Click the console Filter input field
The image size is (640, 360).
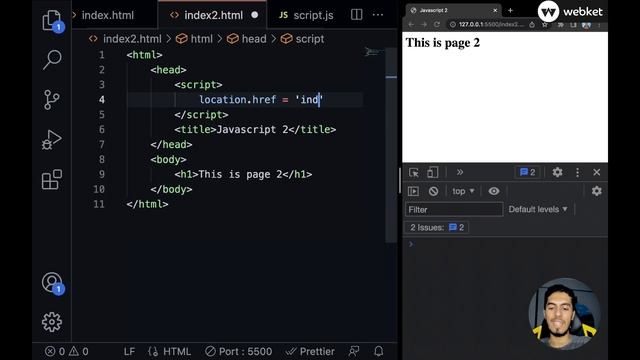(x=454, y=209)
